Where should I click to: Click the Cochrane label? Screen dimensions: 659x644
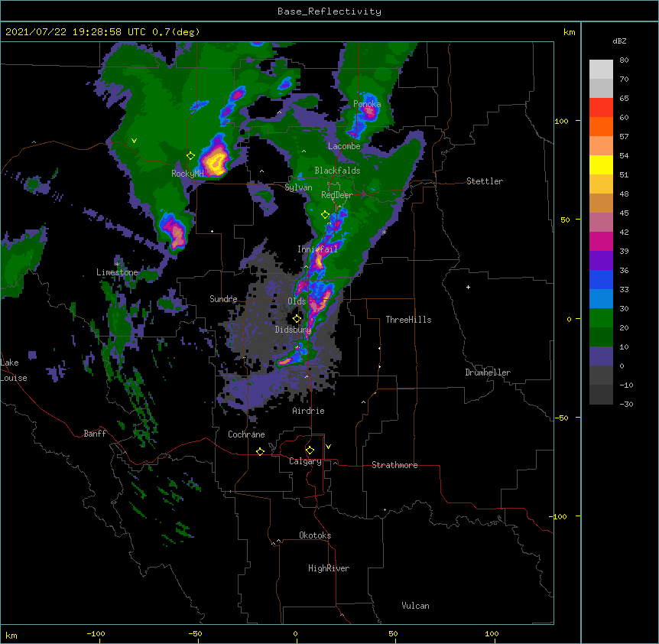point(246,434)
